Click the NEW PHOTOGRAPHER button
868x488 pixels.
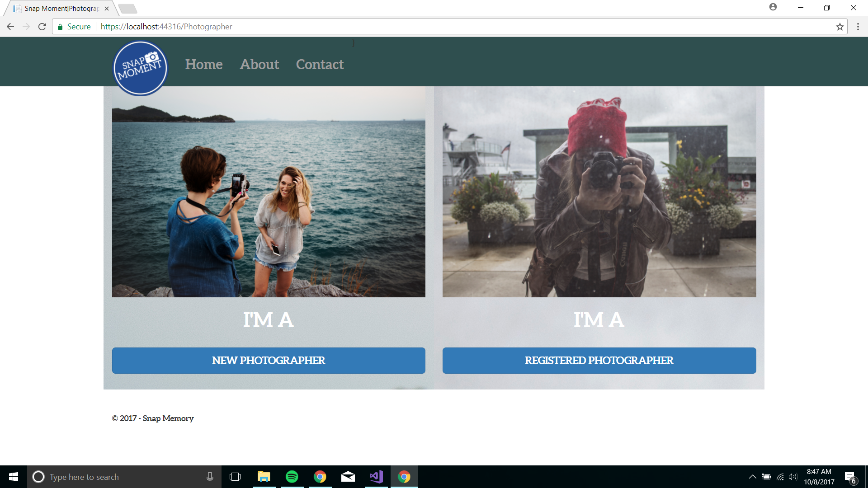coord(269,361)
